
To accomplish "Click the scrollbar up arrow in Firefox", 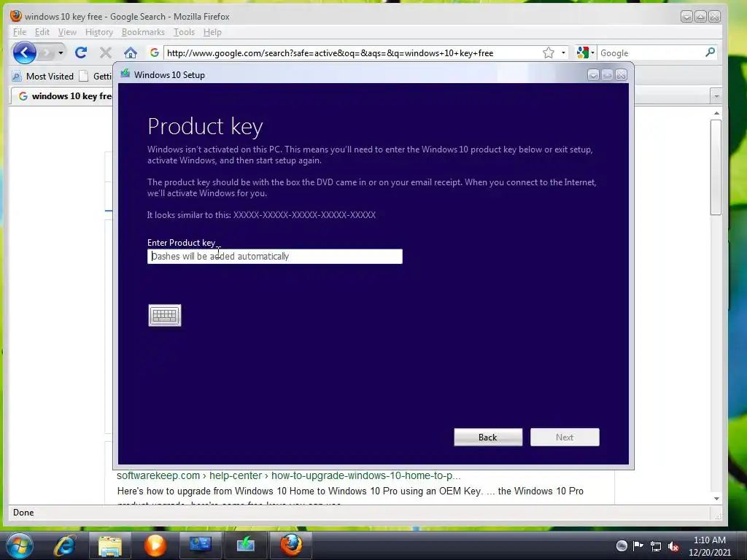I will pos(716,113).
